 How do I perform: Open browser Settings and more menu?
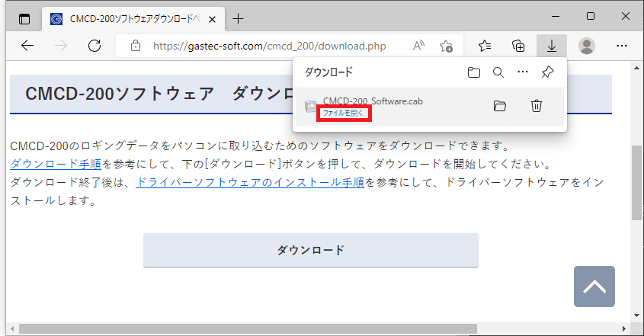[x=622, y=46]
